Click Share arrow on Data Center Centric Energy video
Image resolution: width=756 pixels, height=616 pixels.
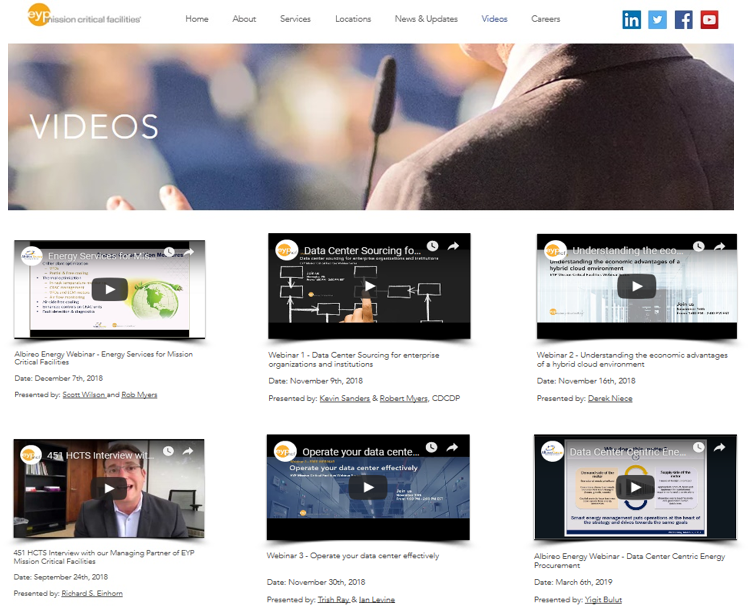(x=719, y=447)
